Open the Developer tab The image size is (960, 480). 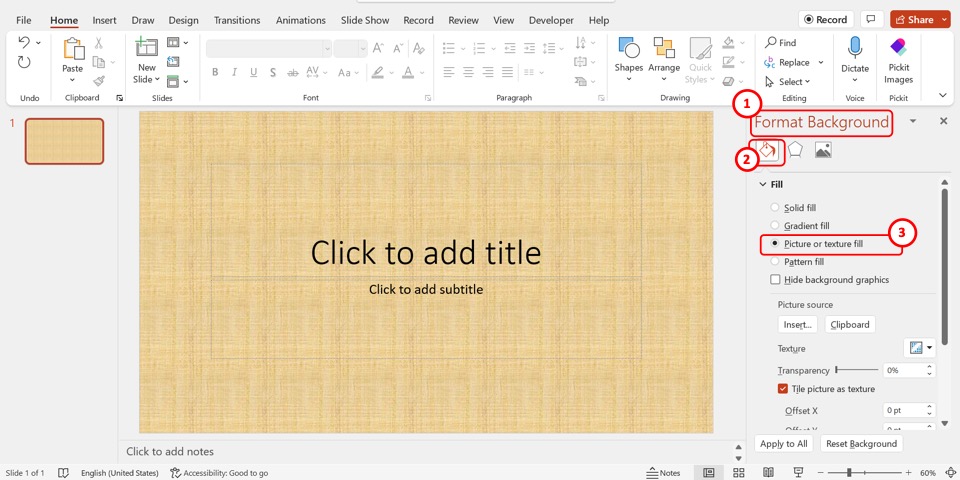[551, 20]
